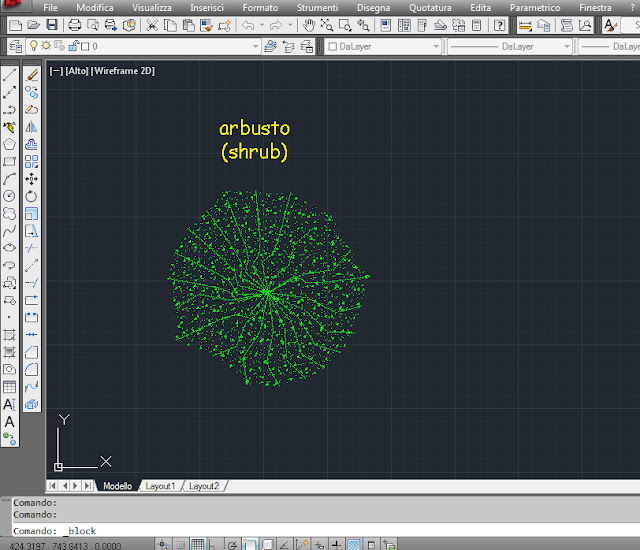Click the Plot printer icon

74,25
